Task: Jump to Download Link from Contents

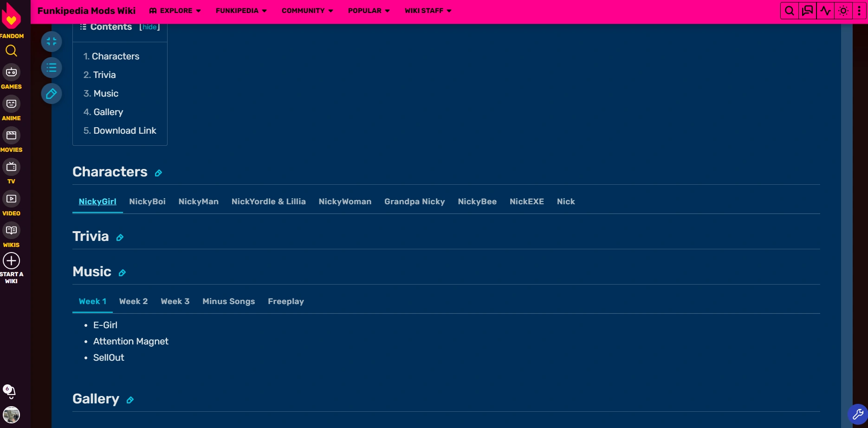Action: pos(125,130)
